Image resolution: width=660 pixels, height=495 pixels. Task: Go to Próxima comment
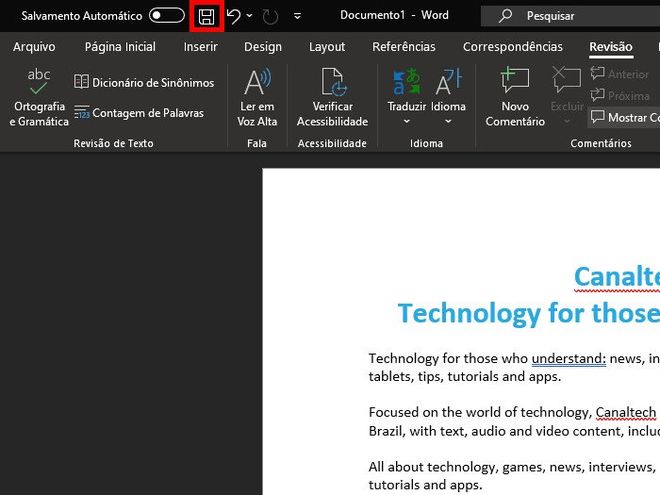pos(620,96)
